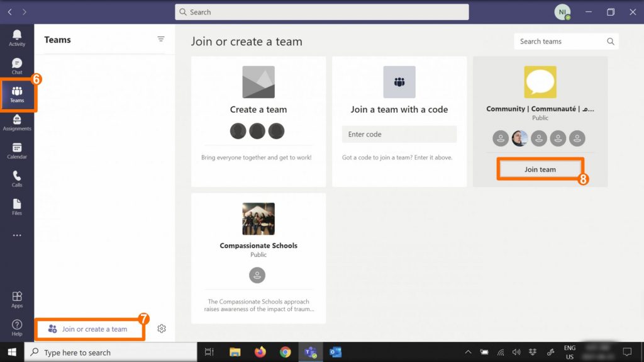The image size is (644, 362).
Task: Click the Public label under Compassionate Schools
Action: tap(258, 254)
